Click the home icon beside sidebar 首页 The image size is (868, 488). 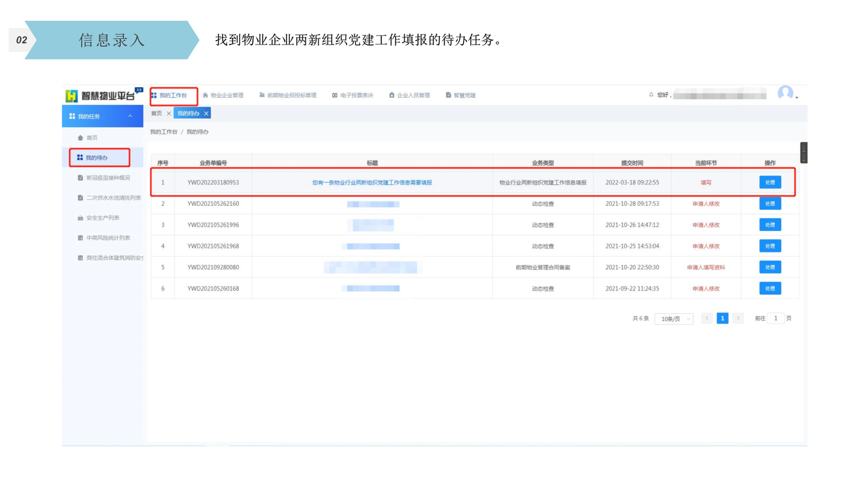[80, 138]
